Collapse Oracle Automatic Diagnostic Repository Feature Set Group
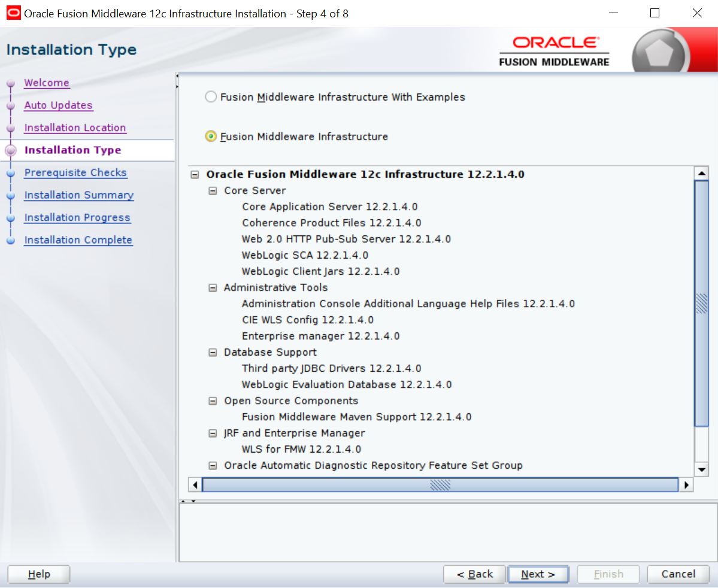718x588 pixels. (213, 466)
